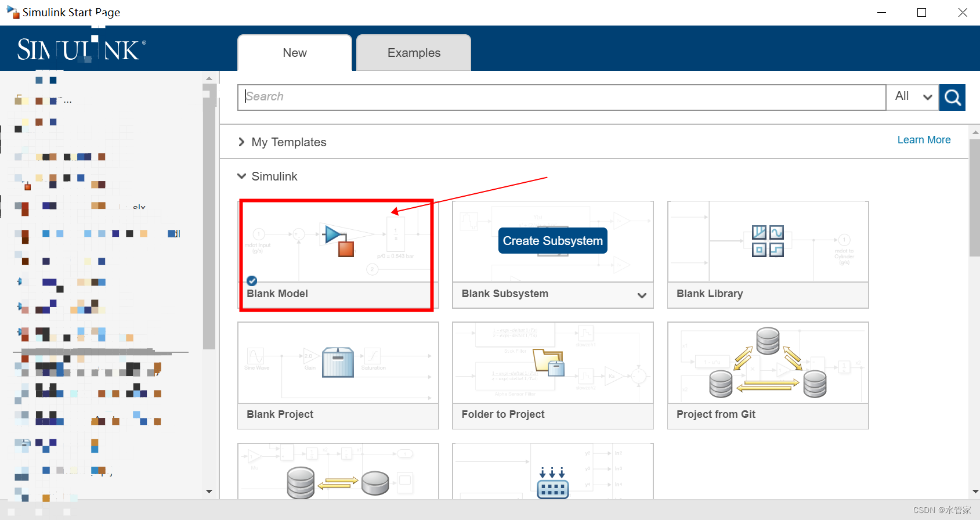
Task: Close the Simulink Start Page window
Action: (x=963, y=12)
